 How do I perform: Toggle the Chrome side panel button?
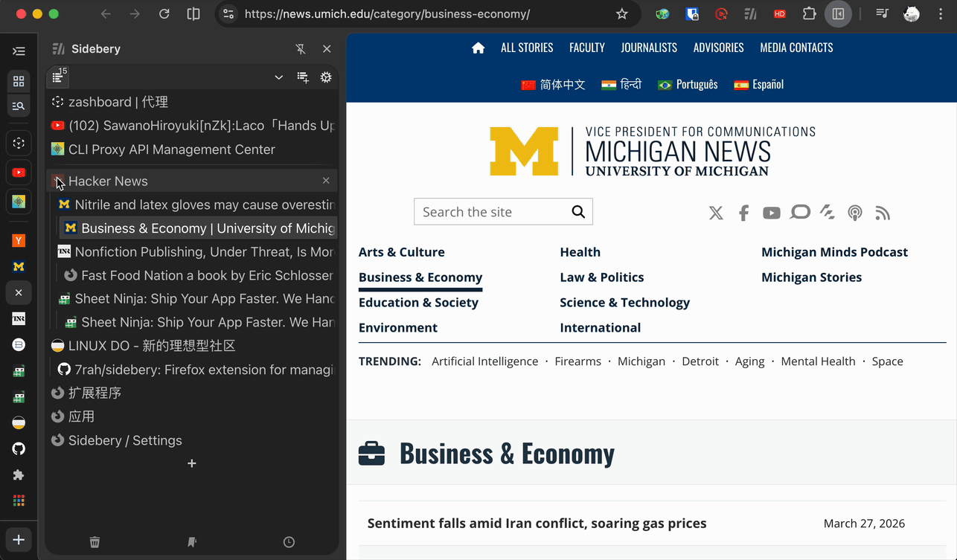[838, 14]
